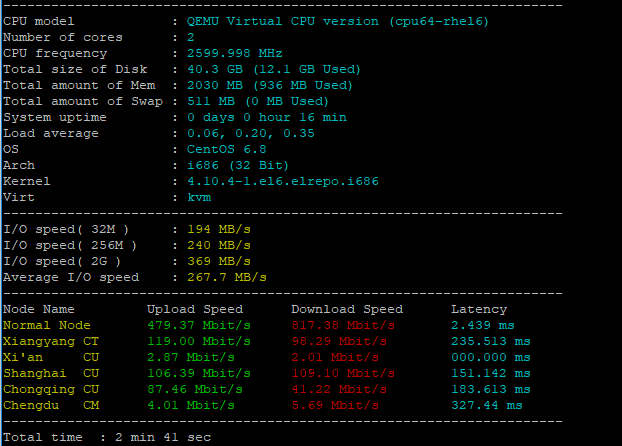Click the Chengdu CM latency 327.44 ms
This screenshot has width=622, height=446.
486,405
